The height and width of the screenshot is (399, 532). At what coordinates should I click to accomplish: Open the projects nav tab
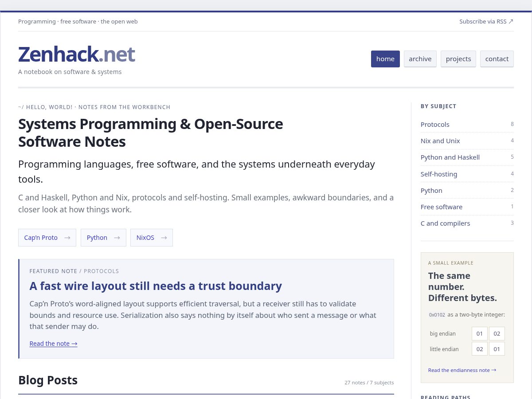point(458,59)
